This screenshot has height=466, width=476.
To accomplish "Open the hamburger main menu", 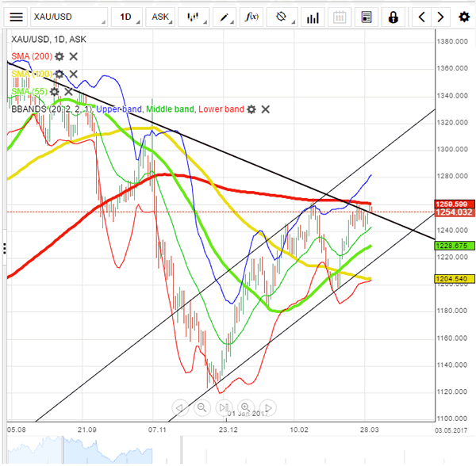I will click(x=16, y=17).
